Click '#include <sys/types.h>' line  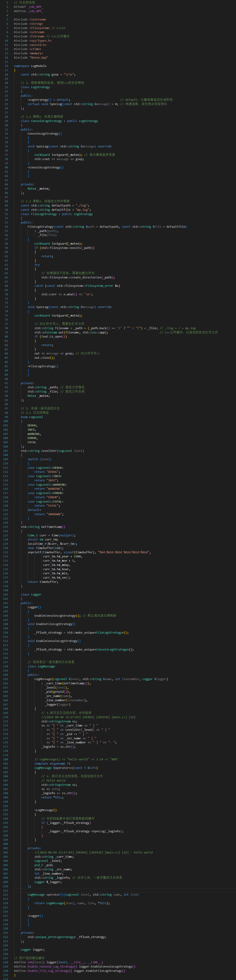[x=33, y=41]
